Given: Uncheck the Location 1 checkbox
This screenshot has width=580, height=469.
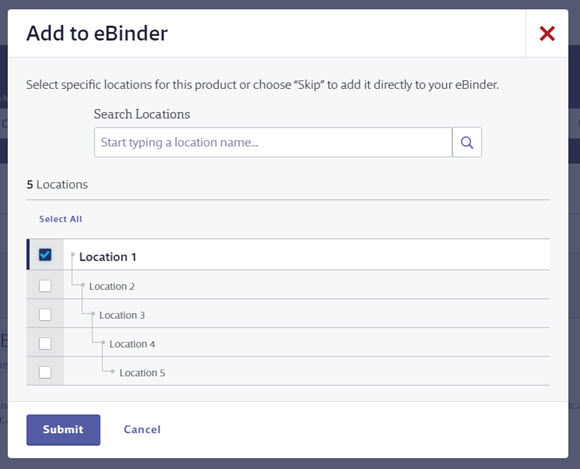Looking at the screenshot, I should tap(45, 255).
